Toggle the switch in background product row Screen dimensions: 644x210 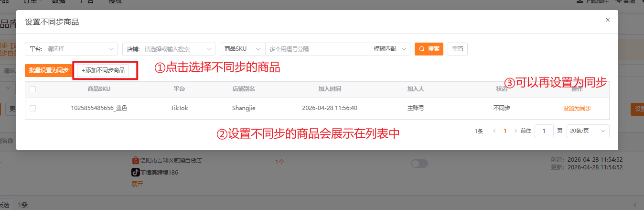coord(419,164)
